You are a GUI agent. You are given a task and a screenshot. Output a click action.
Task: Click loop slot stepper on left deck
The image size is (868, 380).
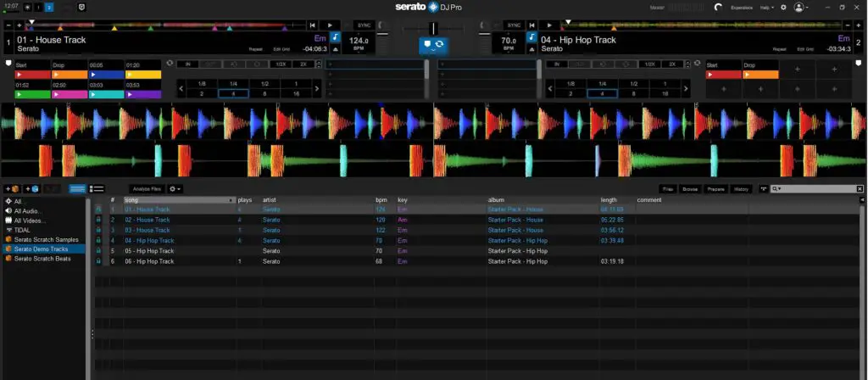tap(318, 64)
